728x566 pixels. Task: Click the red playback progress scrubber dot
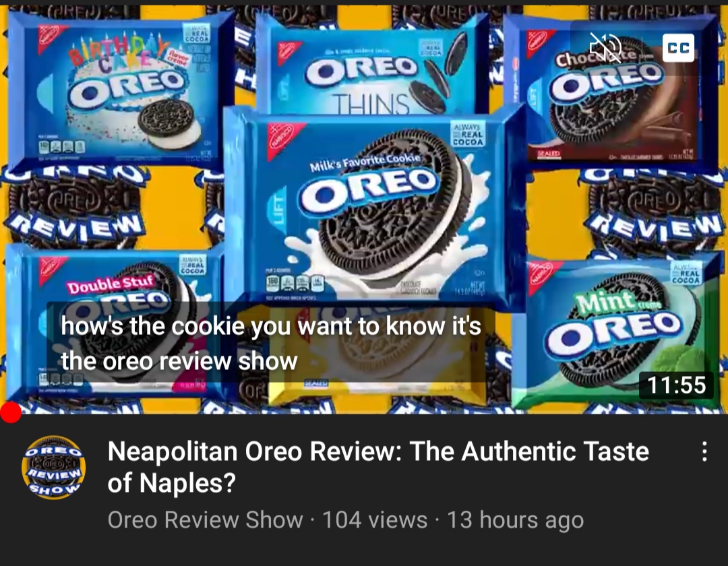(x=10, y=412)
